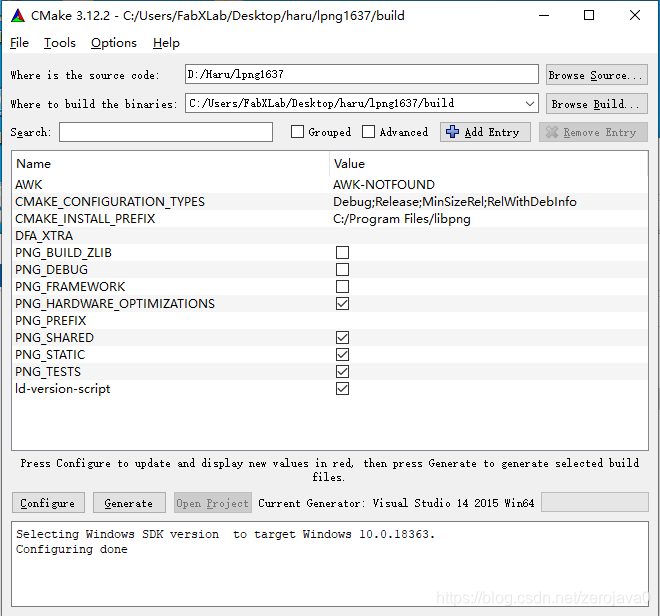Select the PNG_SHARED name
This screenshot has width=660, height=616.
[54, 338]
